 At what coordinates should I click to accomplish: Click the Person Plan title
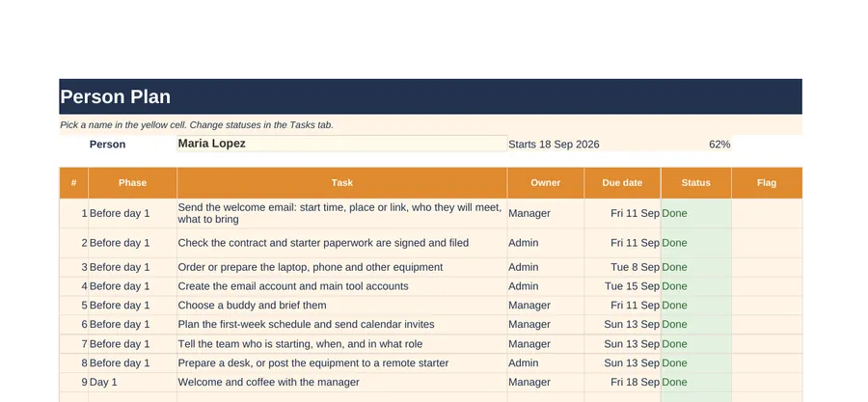115,96
